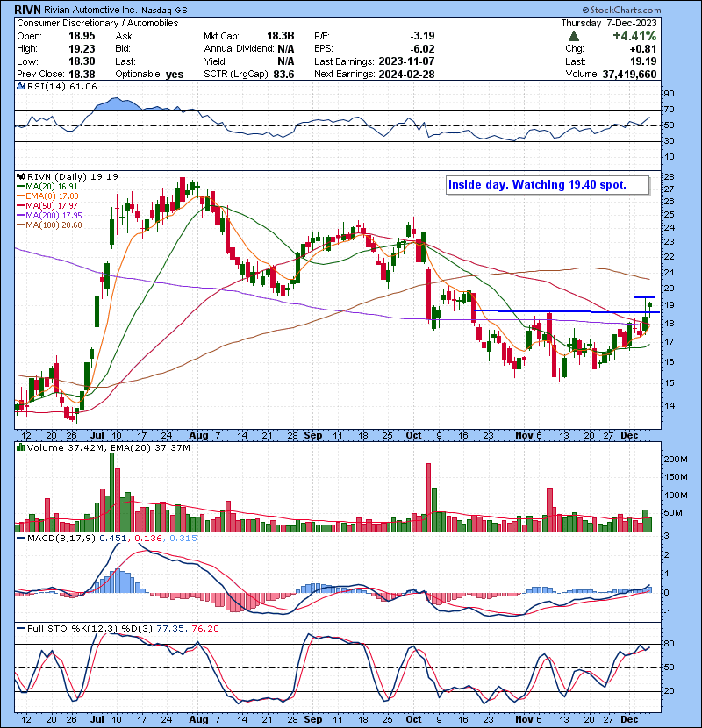Click the RSI(14) 61.06 indicator label
The width and height of the screenshot is (702, 728).
point(62,86)
